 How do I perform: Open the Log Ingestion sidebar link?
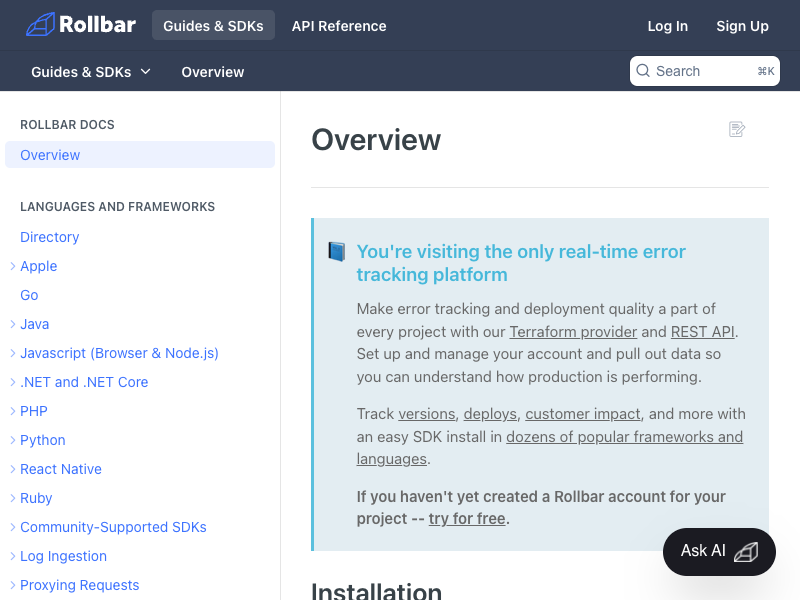point(63,556)
